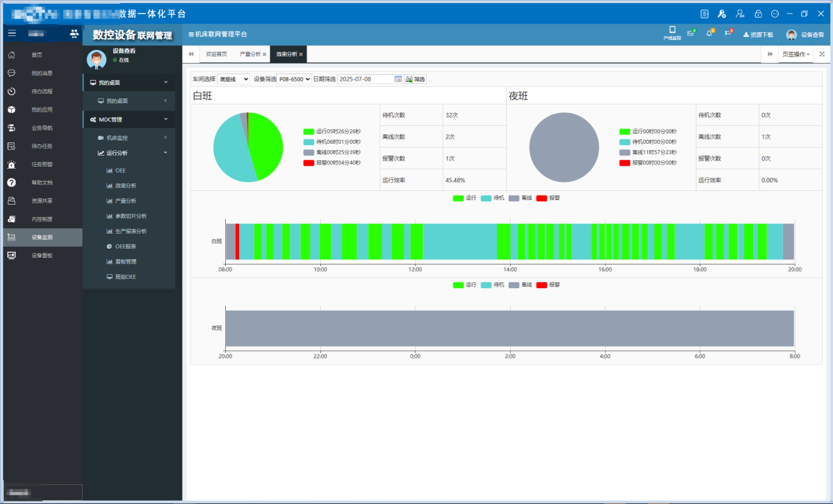Click the 资源下载 download link
Screen dimensions: 833x504
[758, 35]
